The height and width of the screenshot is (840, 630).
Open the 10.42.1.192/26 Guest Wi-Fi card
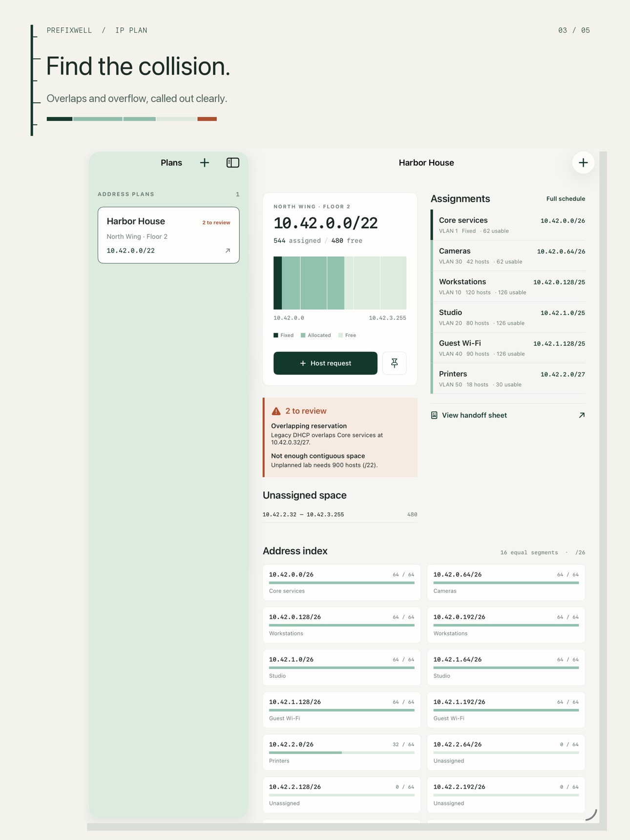(506, 710)
